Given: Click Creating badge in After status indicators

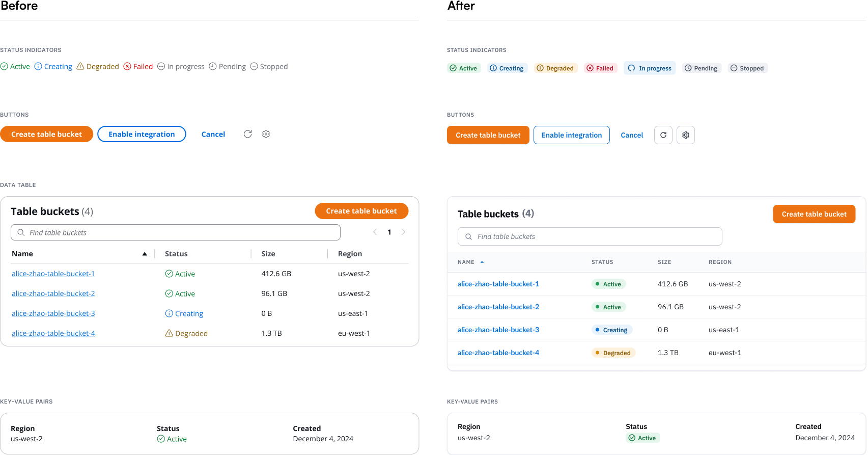Looking at the screenshot, I should [507, 68].
